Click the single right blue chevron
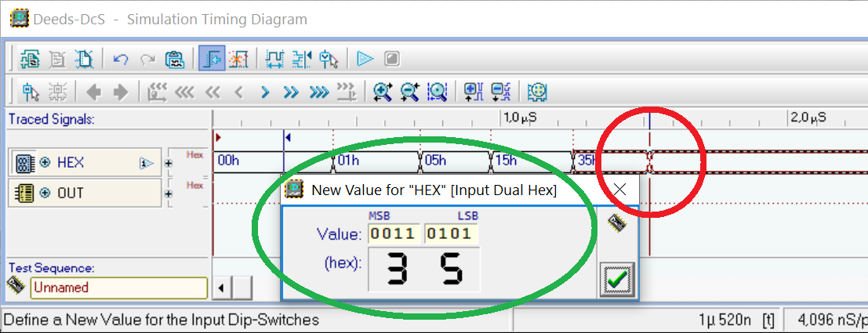Image resolution: width=868 pixels, height=333 pixels. pyautogui.click(x=266, y=92)
